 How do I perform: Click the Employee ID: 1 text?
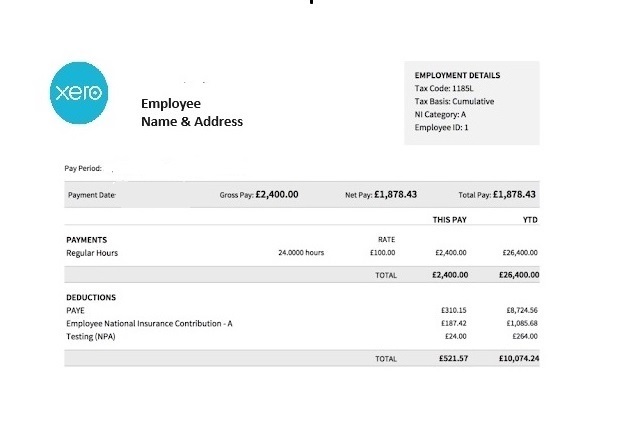click(x=441, y=127)
